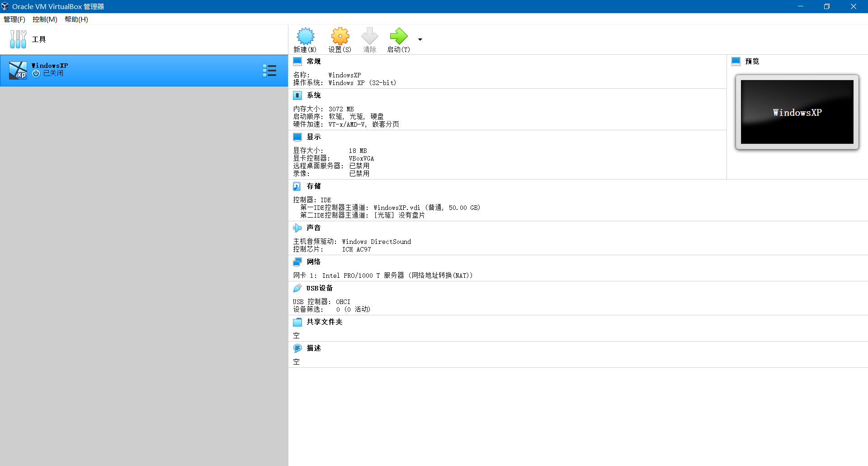The width and height of the screenshot is (868, 466).
Task: Click the VirtualBox title bar app icon
Action: pyautogui.click(x=5, y=6)
